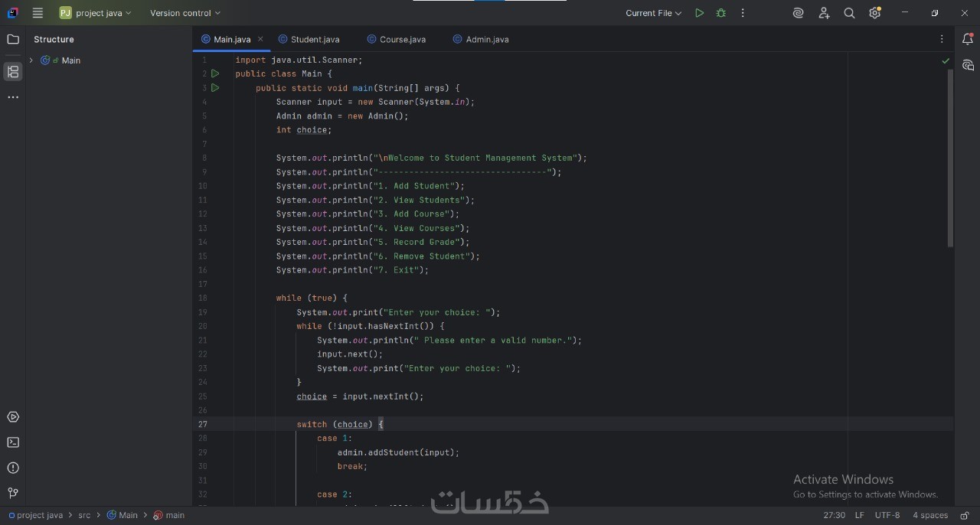Viewport: 980px width, 525px height.
Task: Open More Actions menu beside debug
Action: click(743, 13)
